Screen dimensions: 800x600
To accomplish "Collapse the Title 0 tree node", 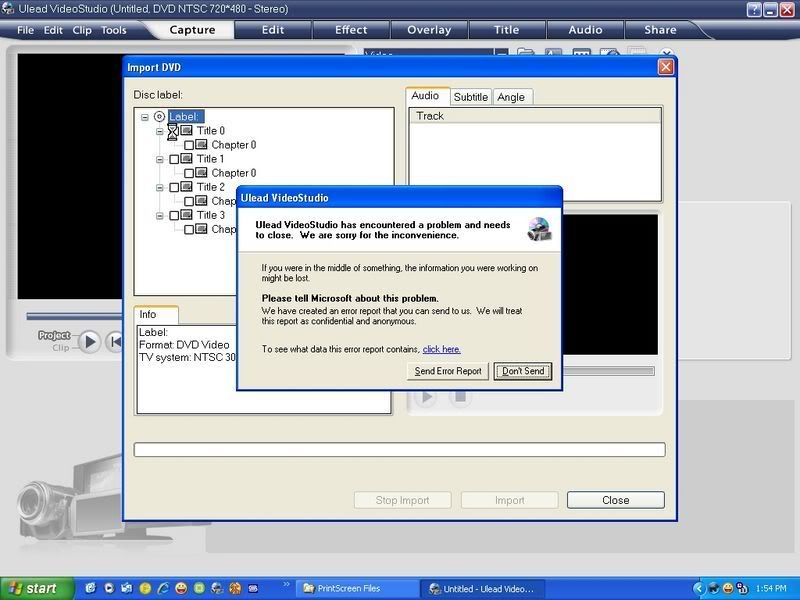I will (x=159, y=131).
